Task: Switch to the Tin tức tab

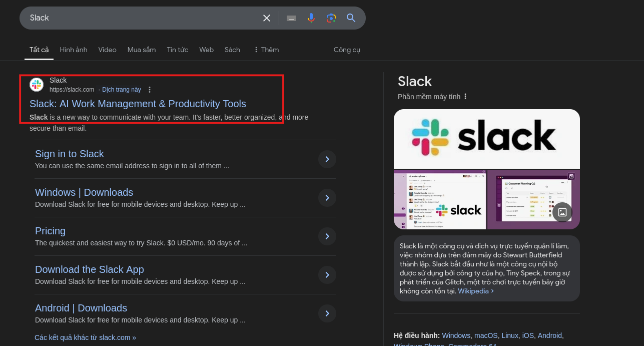Action: [178, 50]
